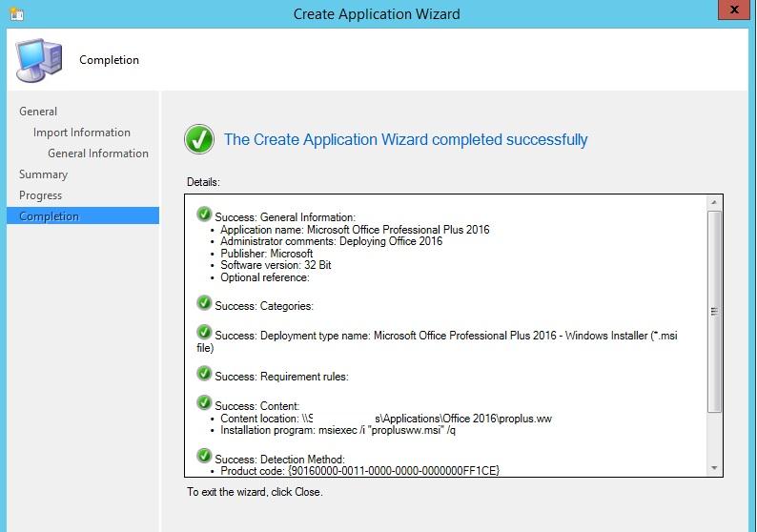The width and height of the screenshot is (757, 532).
Task: Select the highlighted Completion step
Action: click(83, 215)
